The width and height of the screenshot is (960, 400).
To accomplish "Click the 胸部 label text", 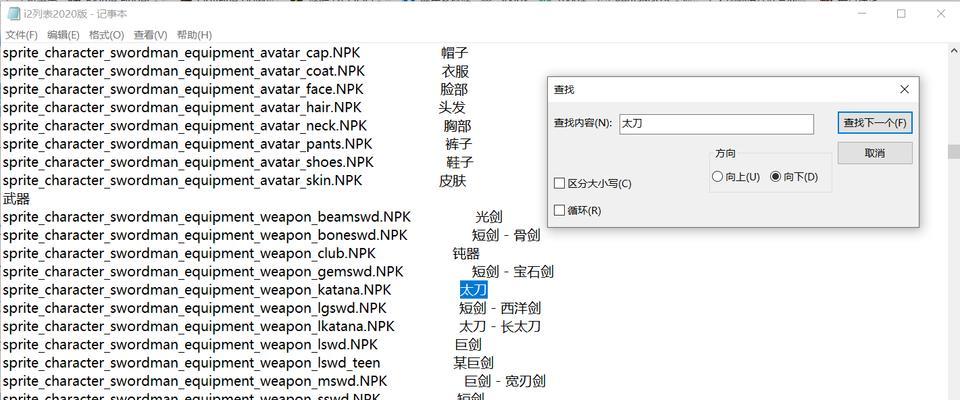I will coord(457,126).
